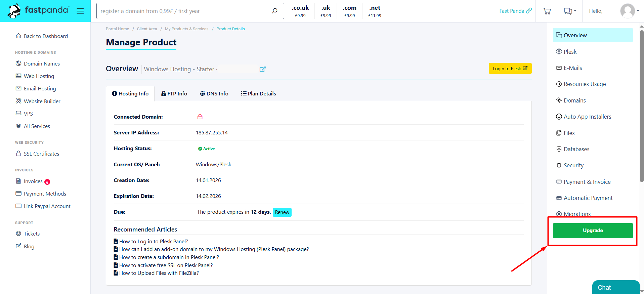Click the red lock icon for Connected Domain

(x=200, y=117)
